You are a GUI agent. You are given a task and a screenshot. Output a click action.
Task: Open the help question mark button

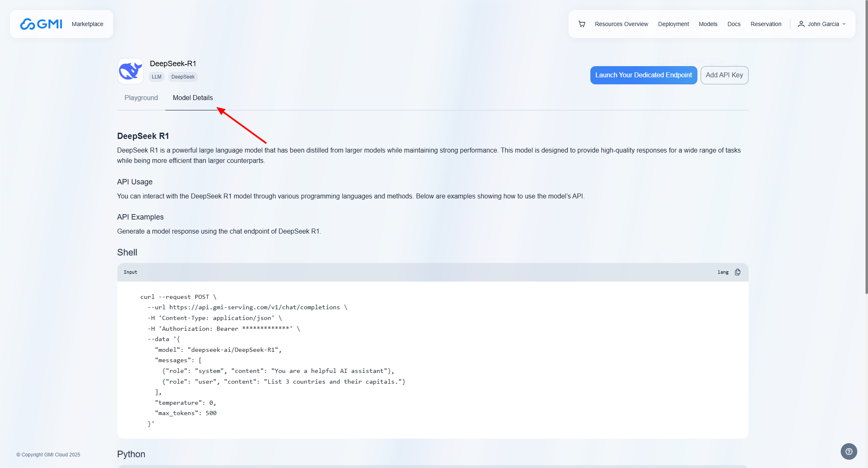click(849, 451)
